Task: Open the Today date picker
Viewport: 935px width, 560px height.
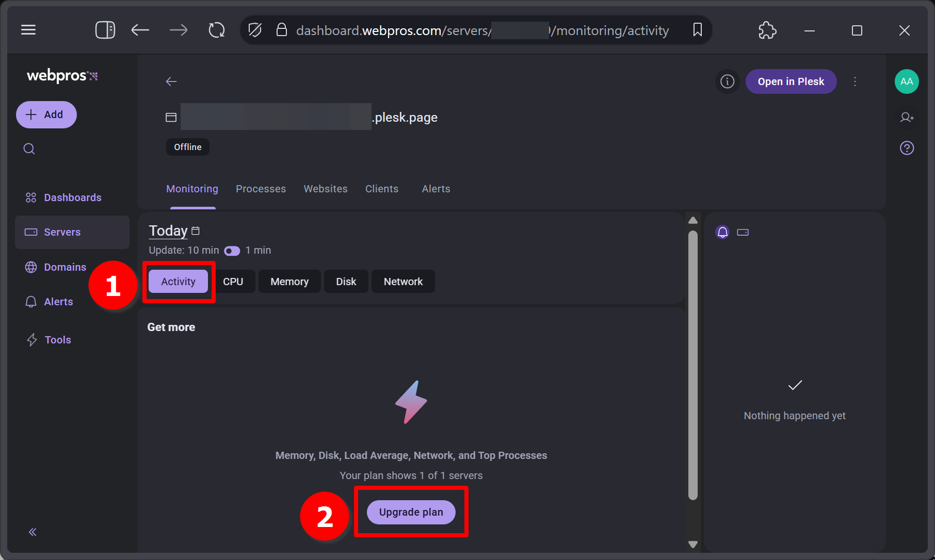Action: (x=168, y=230)
